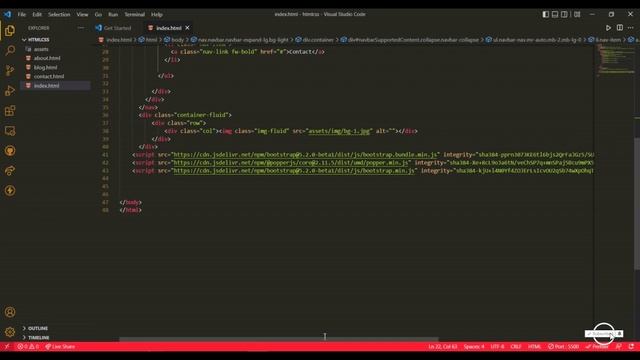Click div#navbarSupportedContent breadcrumb segment

(413, 40)
